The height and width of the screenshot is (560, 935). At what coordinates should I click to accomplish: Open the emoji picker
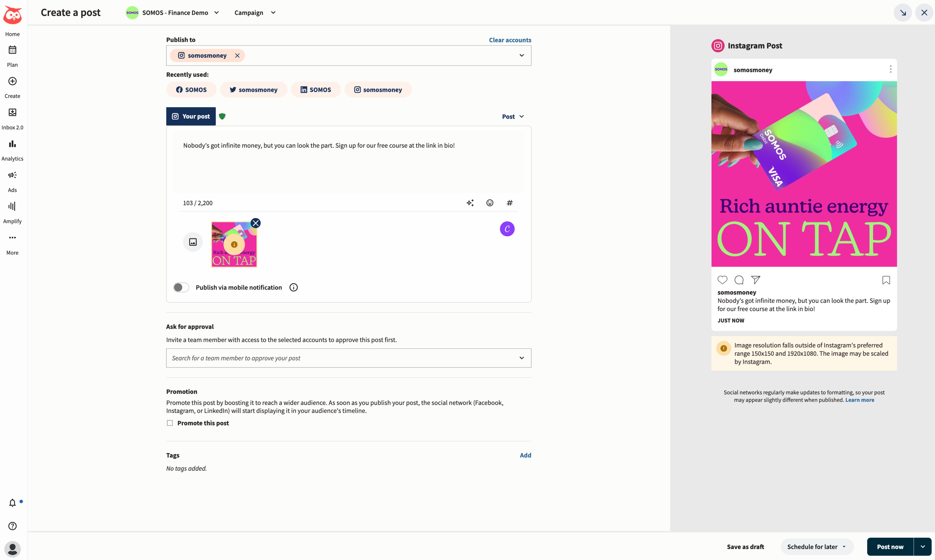[x=490, y=203]
